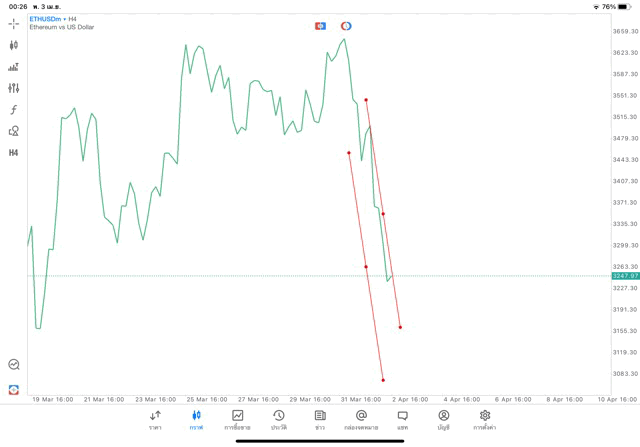Open the การซื้อขาย (Trade) tab

coord(238,420)
